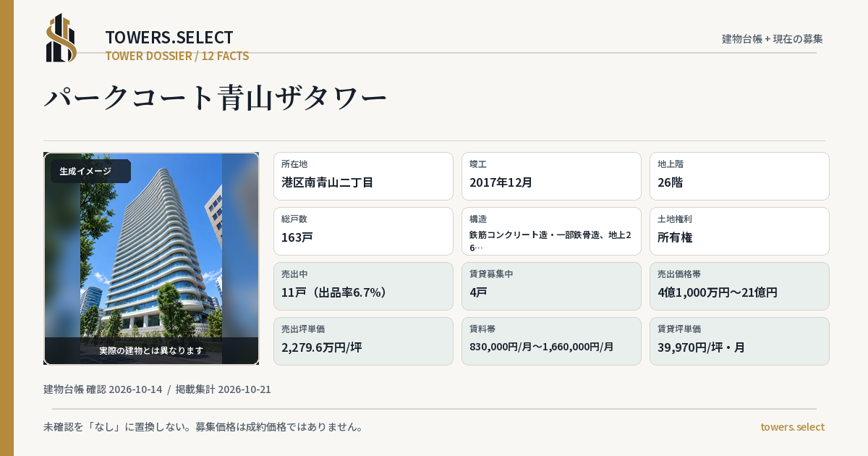Click the 実際の建物とは異なります caption
Viewport: 868px width, 456px height.
[151, 350]
